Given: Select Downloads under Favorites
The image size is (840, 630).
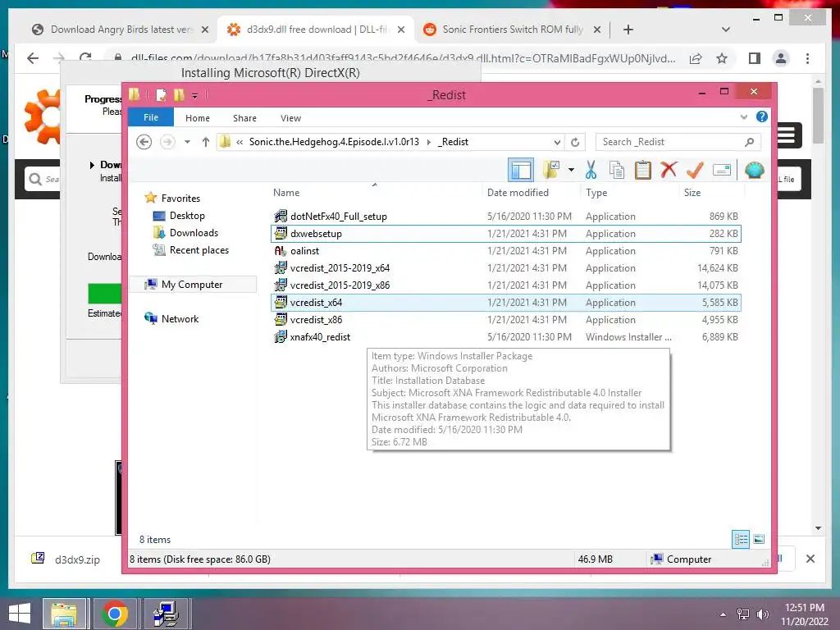Looking at the screenshot, I should click(x=194, y=232).
